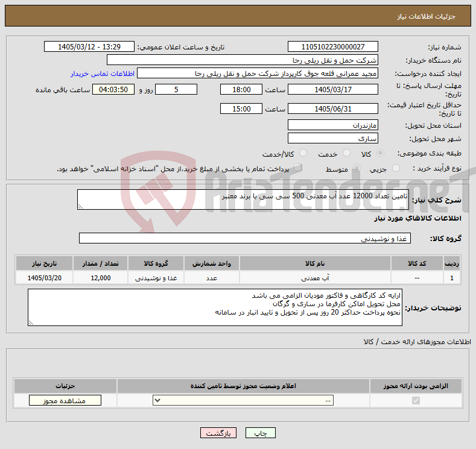Click the مشاهده مجوز button

click(65, 401)
